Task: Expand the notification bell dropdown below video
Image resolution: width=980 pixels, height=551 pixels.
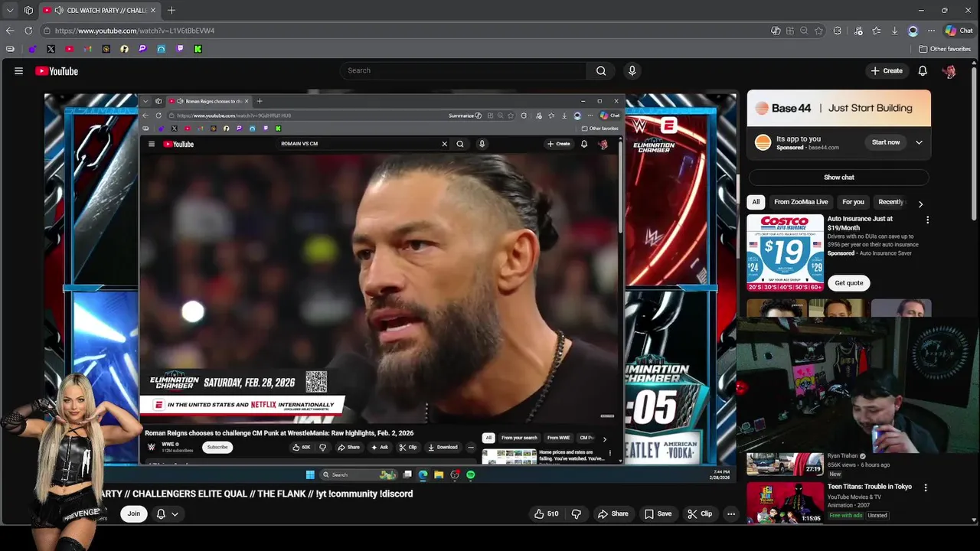Action: tap(168, 514)
